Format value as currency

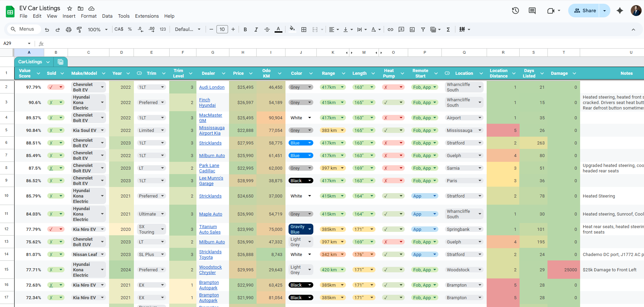pyautogui.click(x=119, y=29)
